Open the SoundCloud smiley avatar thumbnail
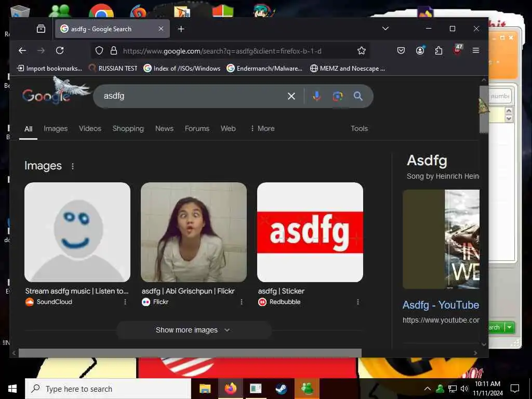 pos(77,232)
